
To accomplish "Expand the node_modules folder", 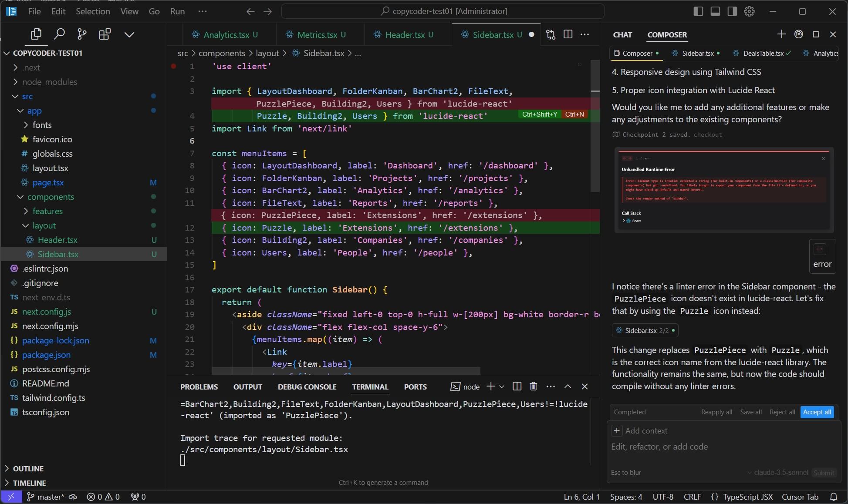I will coord(15,82).
